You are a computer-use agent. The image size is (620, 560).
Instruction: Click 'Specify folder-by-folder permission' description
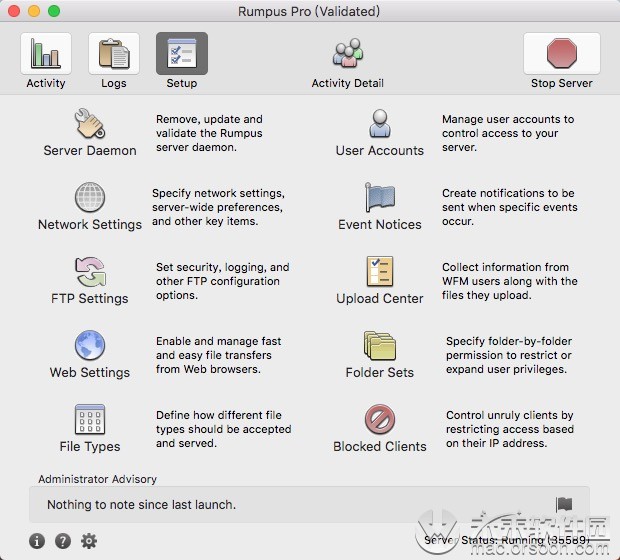click(x=509, y=355)
